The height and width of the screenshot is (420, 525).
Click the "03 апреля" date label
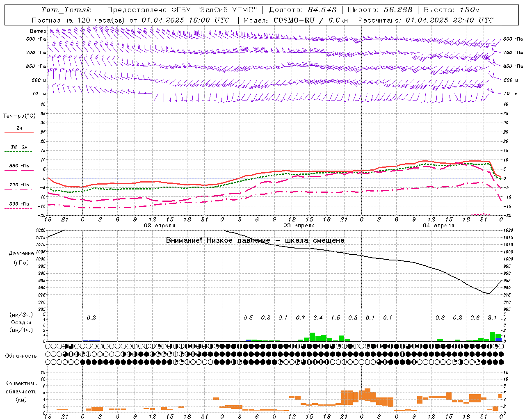click(x=299, y=226)
